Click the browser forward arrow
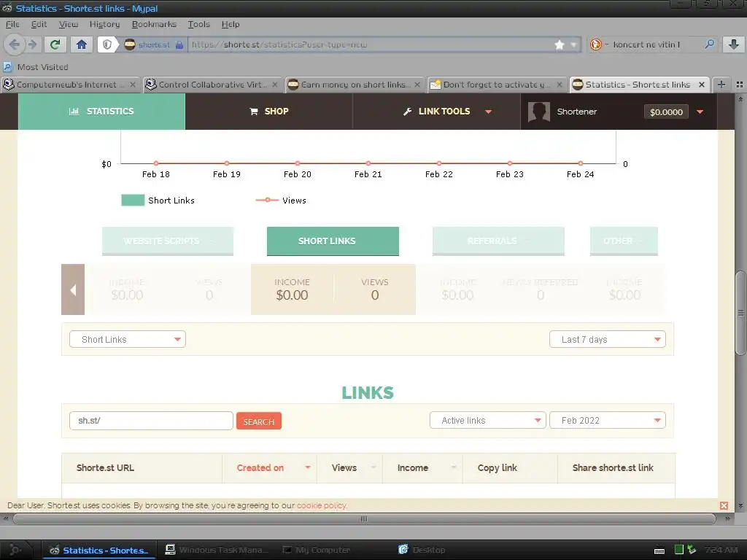This screenshot has width=747, height=560. 32,44
